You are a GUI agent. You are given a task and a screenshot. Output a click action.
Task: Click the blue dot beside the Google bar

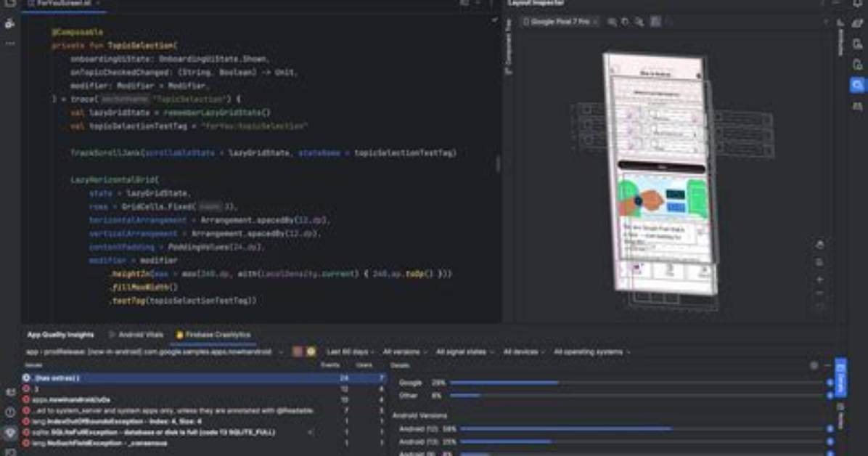click(830, 383)
